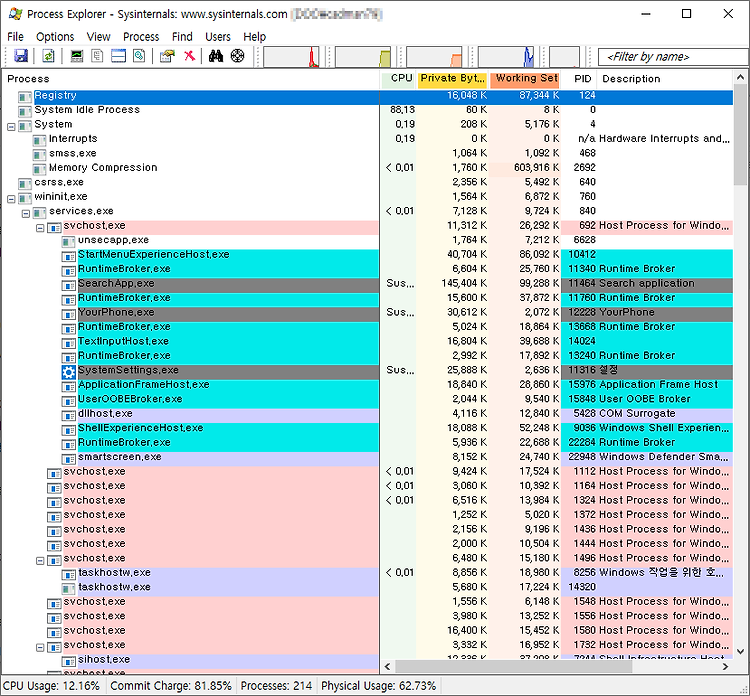Select the StartMenuExperienceHost.exe row

tap(367, 254)
